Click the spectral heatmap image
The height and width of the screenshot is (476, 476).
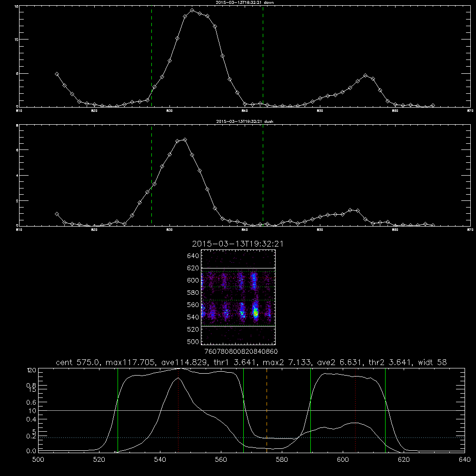(238, 297)
